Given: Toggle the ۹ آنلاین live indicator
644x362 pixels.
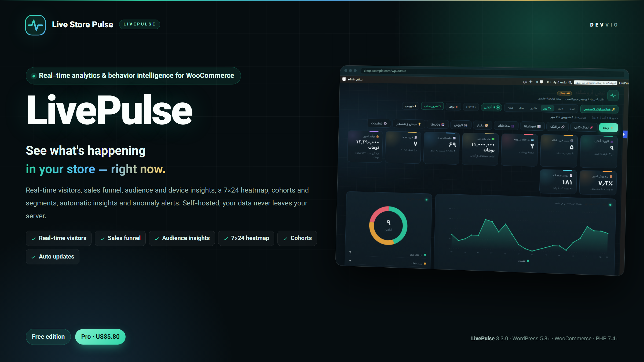Looking at the screenshot, I should click(492, 107).
